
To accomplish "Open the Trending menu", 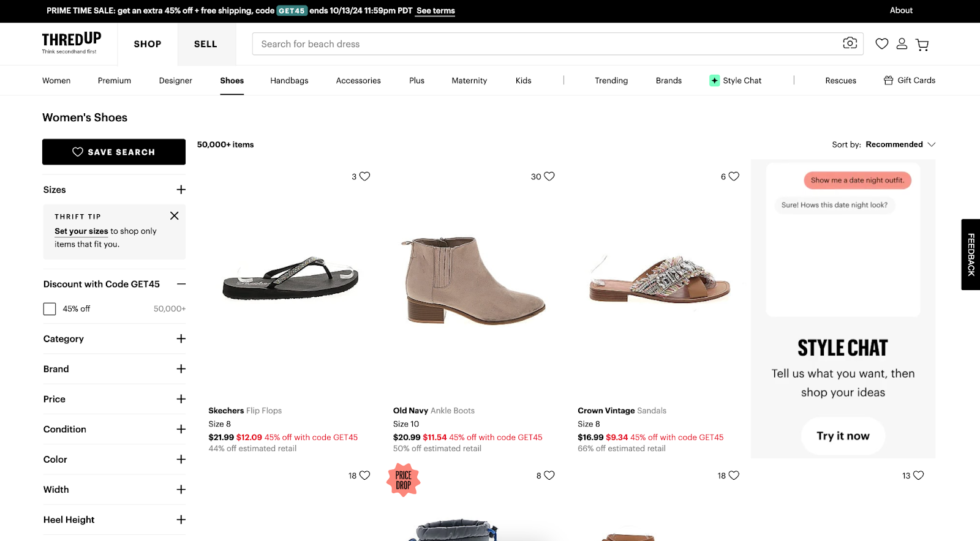I will [611, 80].
